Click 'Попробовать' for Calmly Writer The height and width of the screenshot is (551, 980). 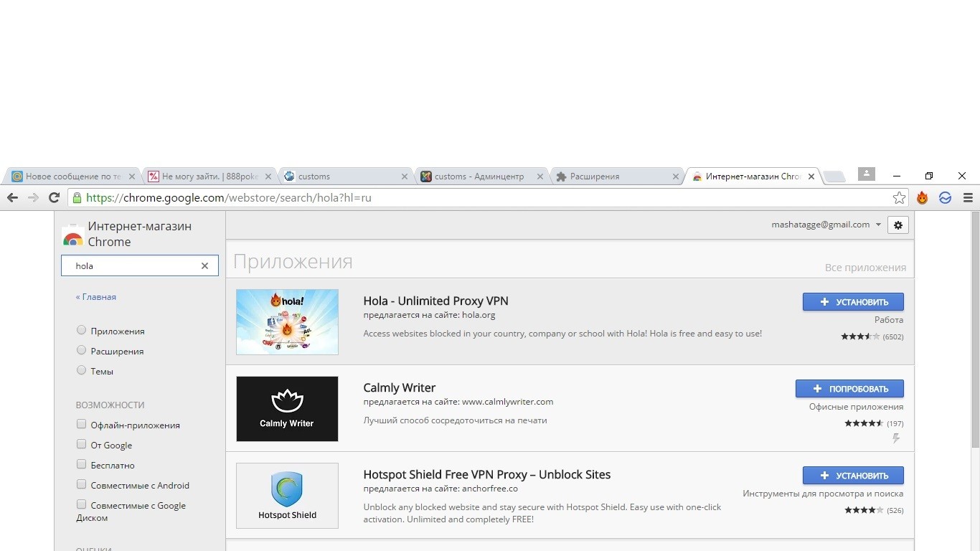coord(849,389)
